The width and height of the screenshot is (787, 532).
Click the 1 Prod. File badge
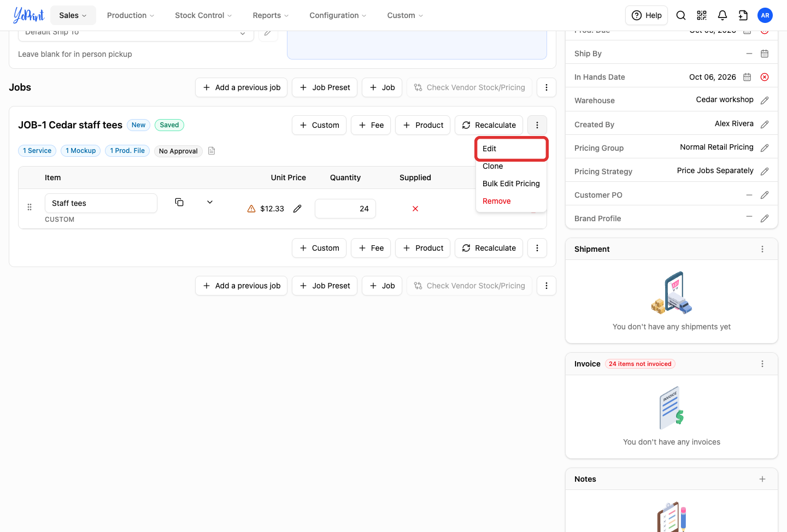point(127,151)
